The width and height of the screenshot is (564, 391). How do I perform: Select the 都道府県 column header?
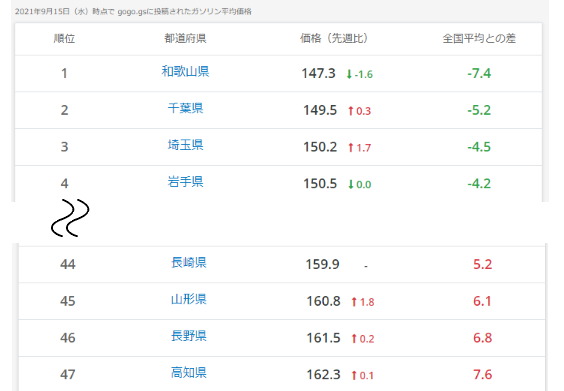pyautogui.click(x=185, y=38)
